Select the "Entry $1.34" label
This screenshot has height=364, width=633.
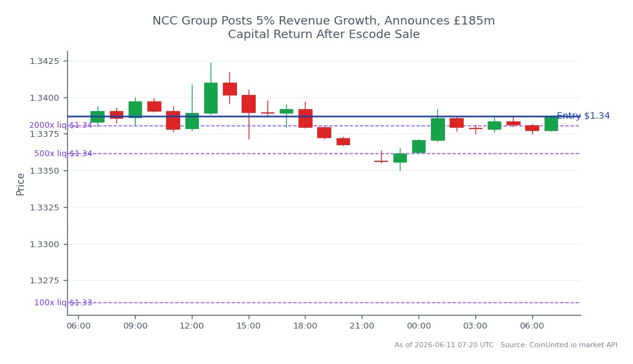[x=583, y=116]
